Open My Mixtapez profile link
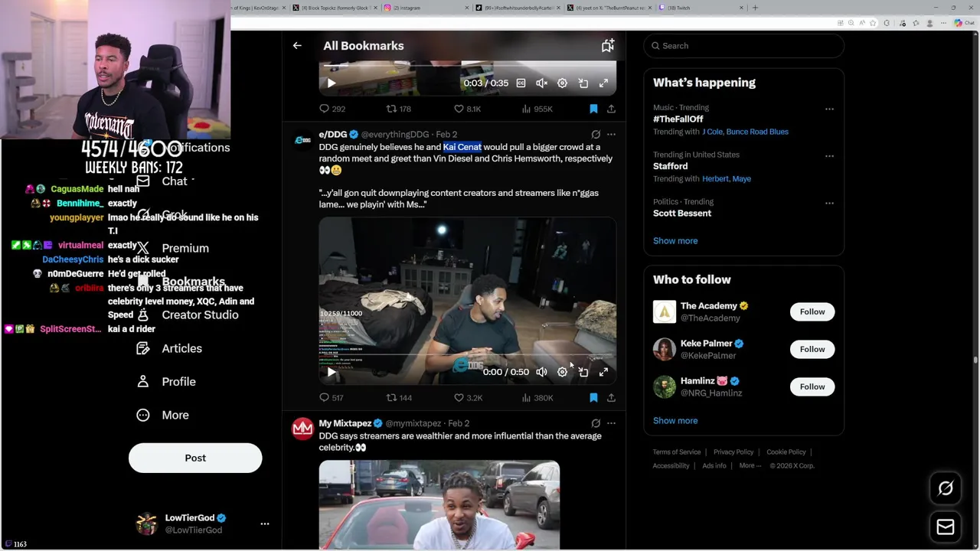Screen dimensions: 980x551 [x=345, y=423]
